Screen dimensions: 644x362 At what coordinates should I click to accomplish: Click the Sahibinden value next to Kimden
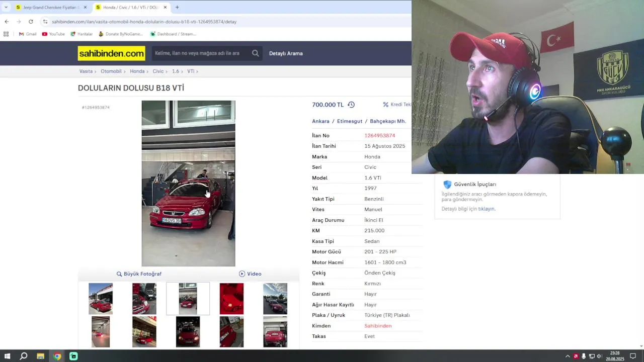click(x=378, y=326)
